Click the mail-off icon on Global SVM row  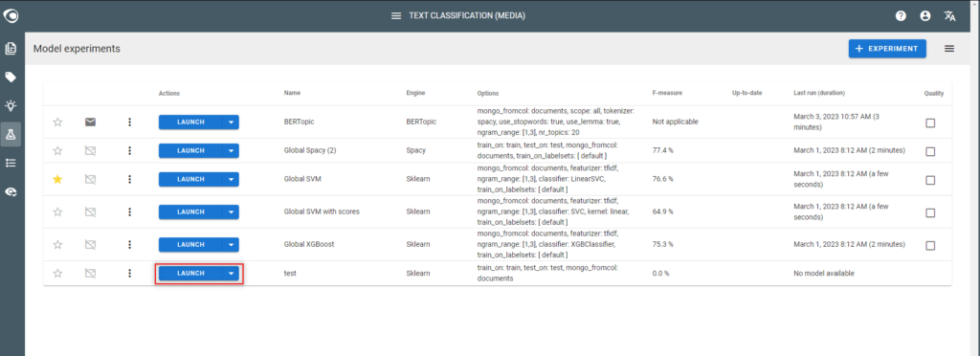91,180
